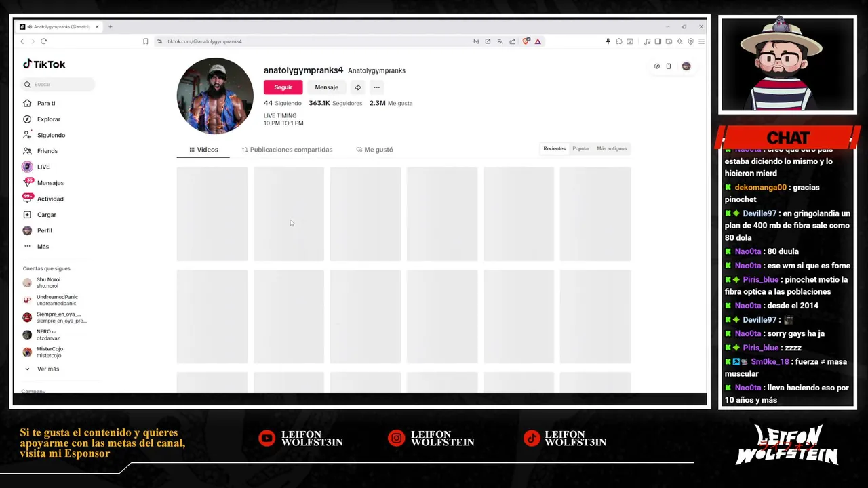
Task: Click the share arrow beside Mensaje
Action: pyautogui.click(x=357, y=87)
